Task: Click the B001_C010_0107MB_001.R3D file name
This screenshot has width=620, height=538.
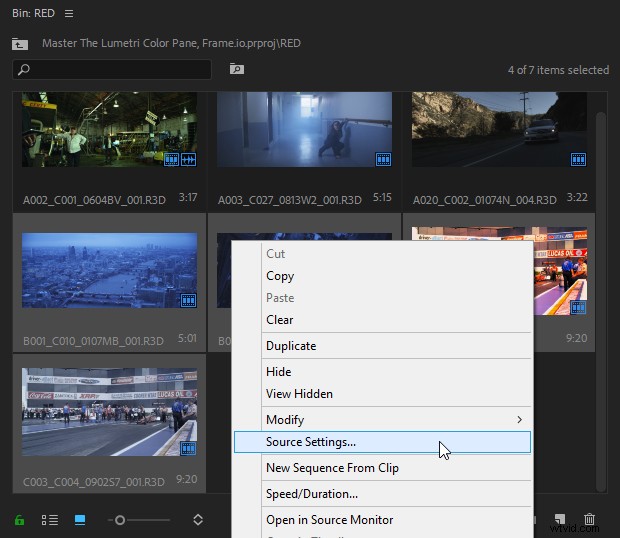Action: tap(93, 341)
